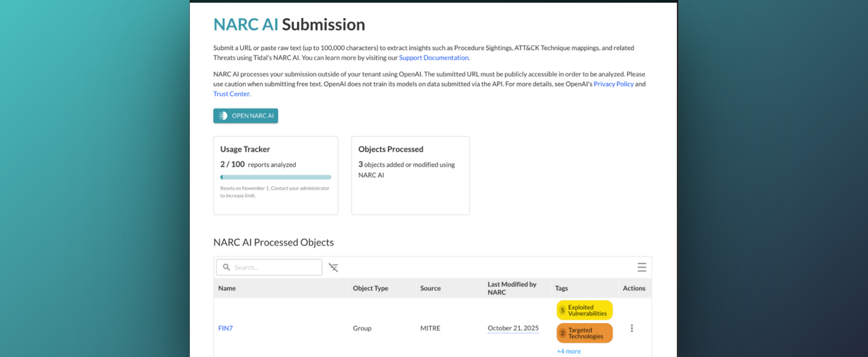Click the Usage Tracker progress bar
This screenshot has width=868, height=357.
[275, 177]
